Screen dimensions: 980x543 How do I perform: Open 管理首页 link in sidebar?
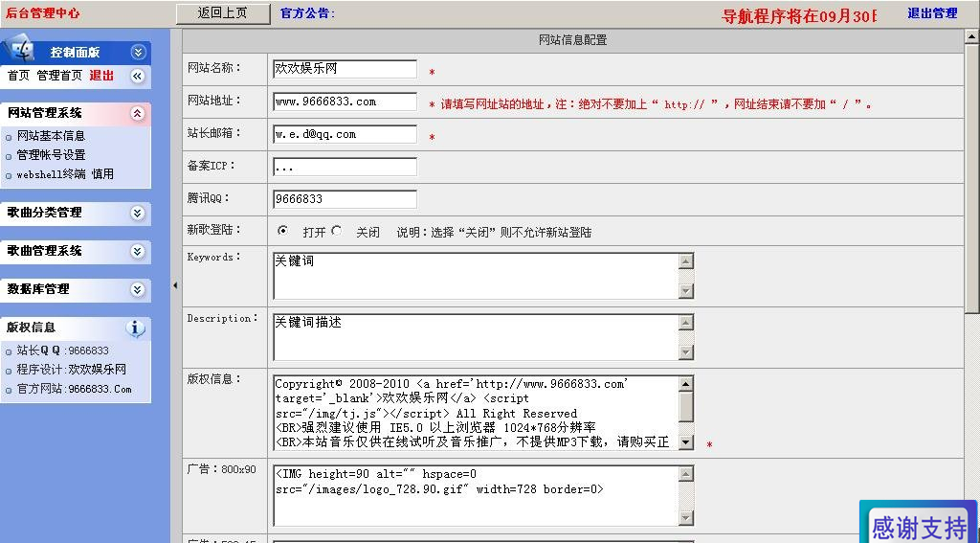(59, 76)
